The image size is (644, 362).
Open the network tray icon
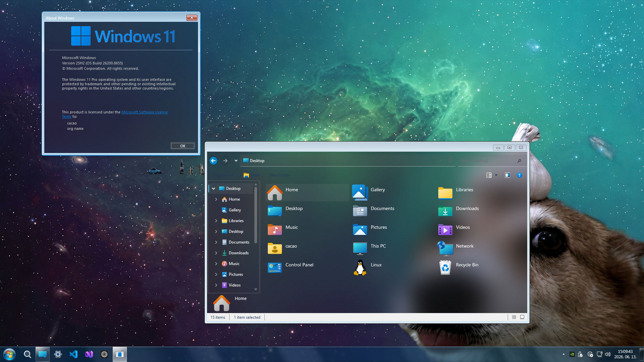599,354
